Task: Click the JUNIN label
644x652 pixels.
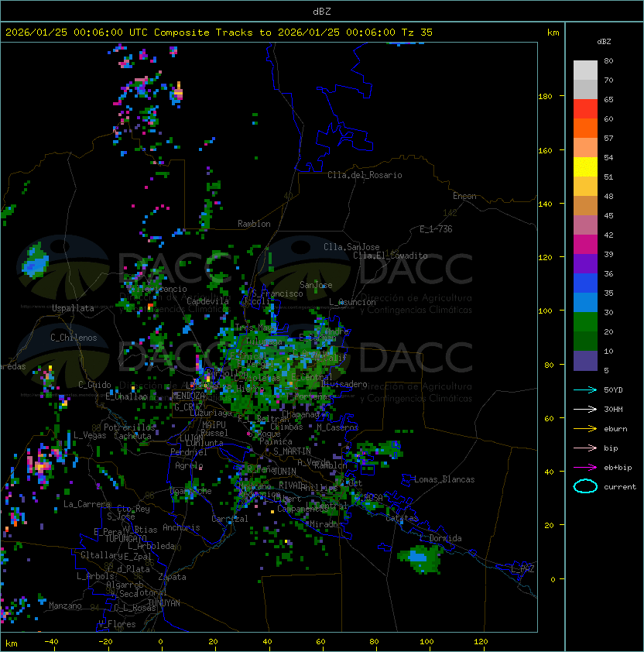Action: pyautogui.click(x=284, y=471)
